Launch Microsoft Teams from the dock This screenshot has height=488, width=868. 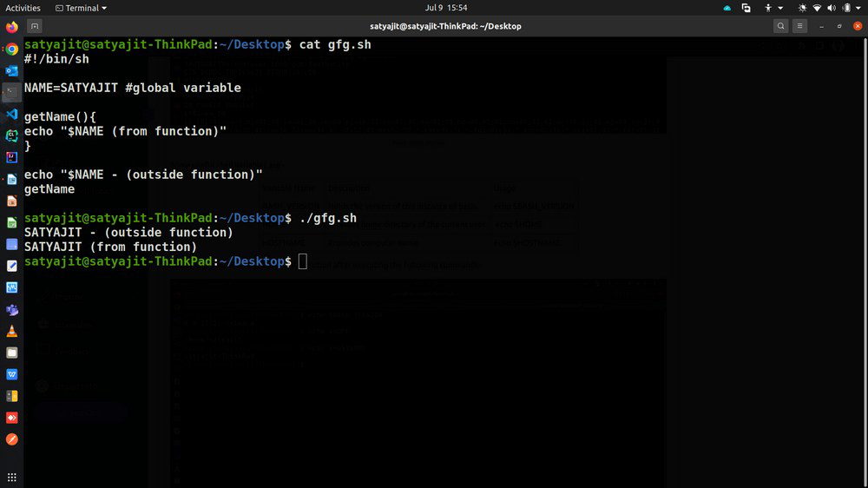pyautogui.click(x=11, y=309)
